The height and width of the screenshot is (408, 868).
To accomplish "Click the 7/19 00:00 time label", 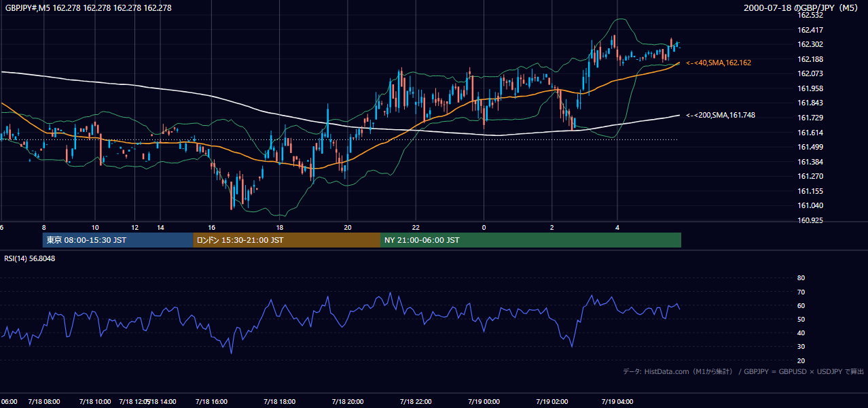I will (484, 402).
